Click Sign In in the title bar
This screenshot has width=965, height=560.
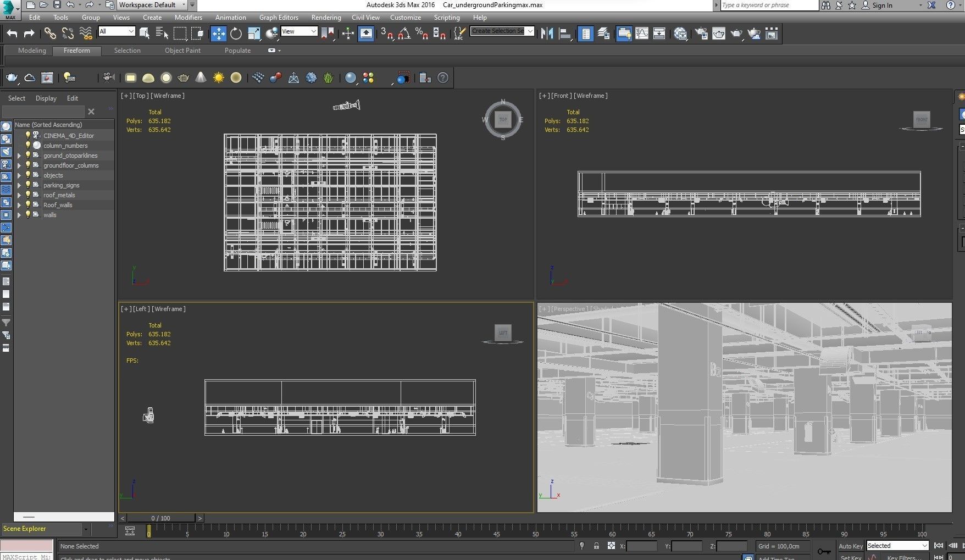pos(881,5)
